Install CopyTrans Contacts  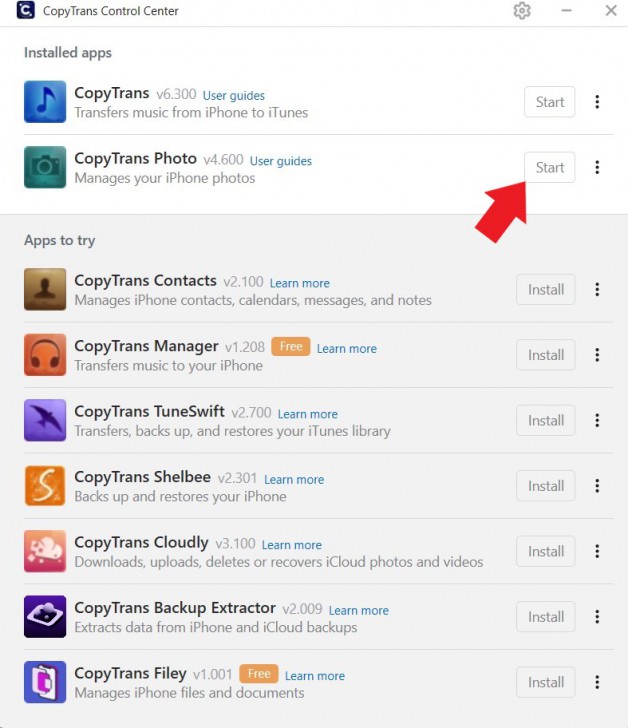click(x=546, y=289)
